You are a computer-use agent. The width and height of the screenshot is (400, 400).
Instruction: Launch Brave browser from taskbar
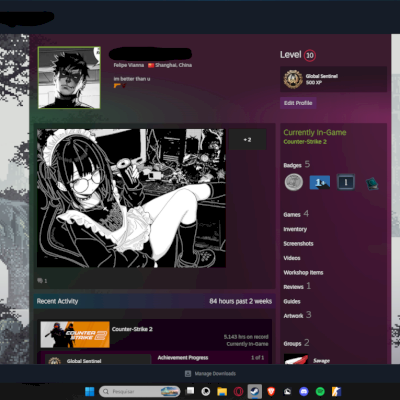pyautogui.click(x=271, y=391)
